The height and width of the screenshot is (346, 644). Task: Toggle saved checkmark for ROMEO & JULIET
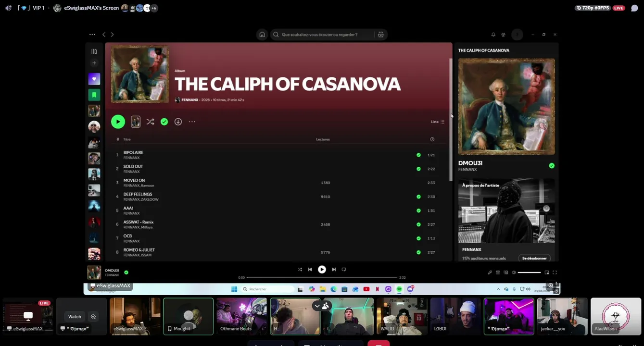point(418,252)
